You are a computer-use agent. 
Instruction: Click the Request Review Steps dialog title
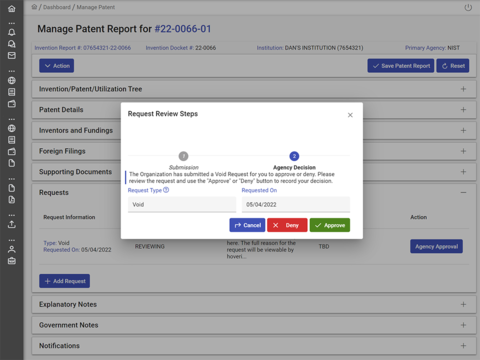[x=163, y=114]
